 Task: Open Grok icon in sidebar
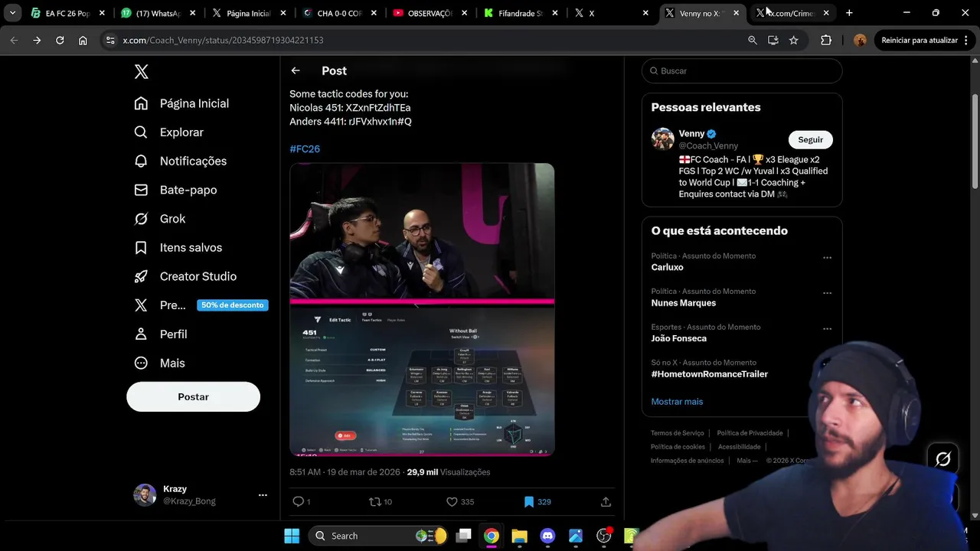141,219
